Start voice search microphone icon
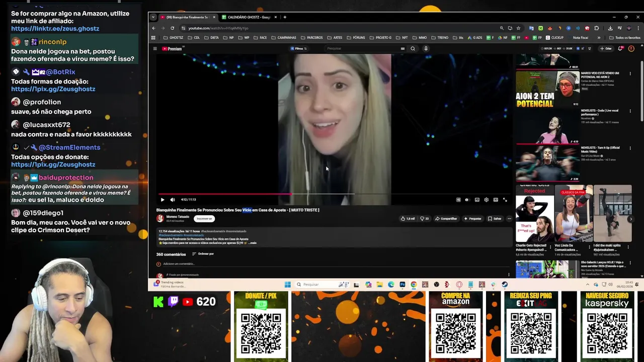 pos(426,49)
